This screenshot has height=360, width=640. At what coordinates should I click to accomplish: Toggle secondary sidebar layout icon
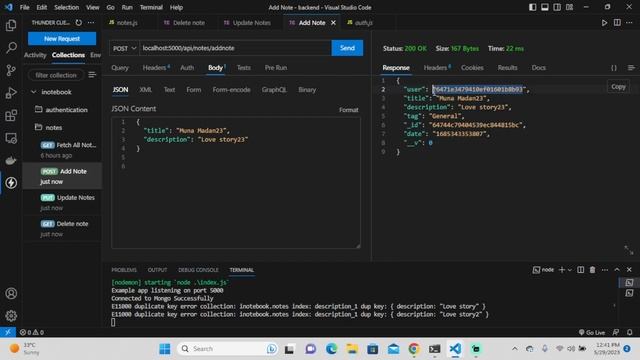(x=557, y=7)
